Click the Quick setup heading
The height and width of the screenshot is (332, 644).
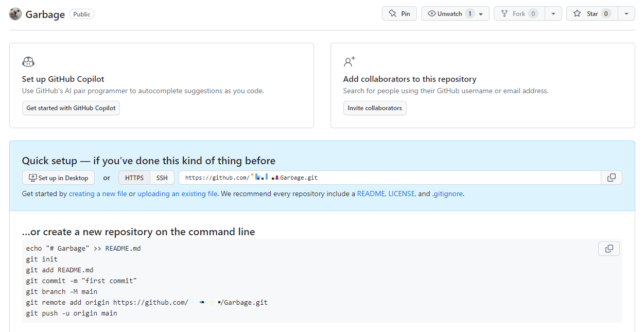[149, 161]
